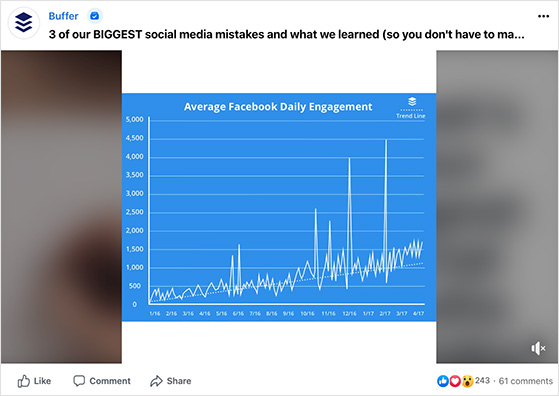The image size is (559, 396).
Task: Click the Buffer page name link
Action: pos(63,16)
